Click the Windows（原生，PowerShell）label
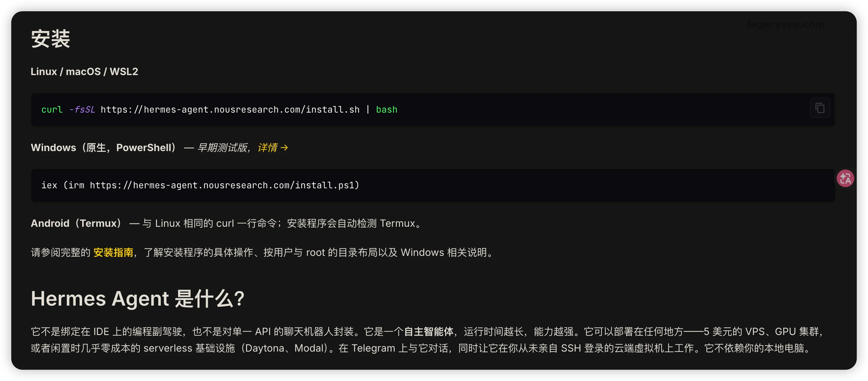Screen dimensions: 868x381 point(104,147)
